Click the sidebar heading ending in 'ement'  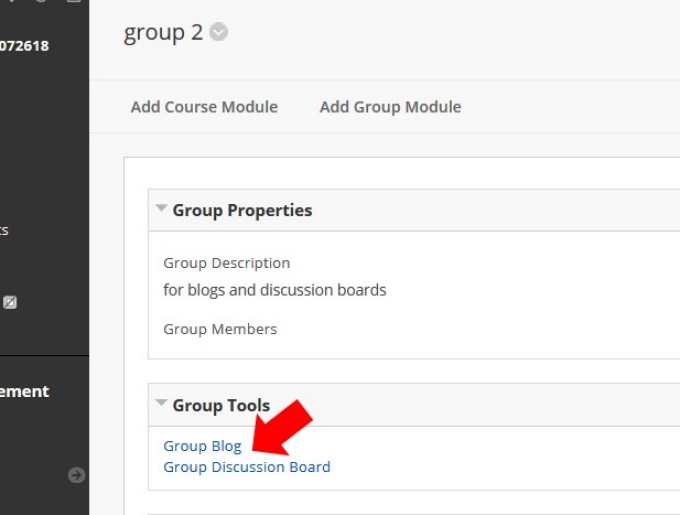pos(24,392)
